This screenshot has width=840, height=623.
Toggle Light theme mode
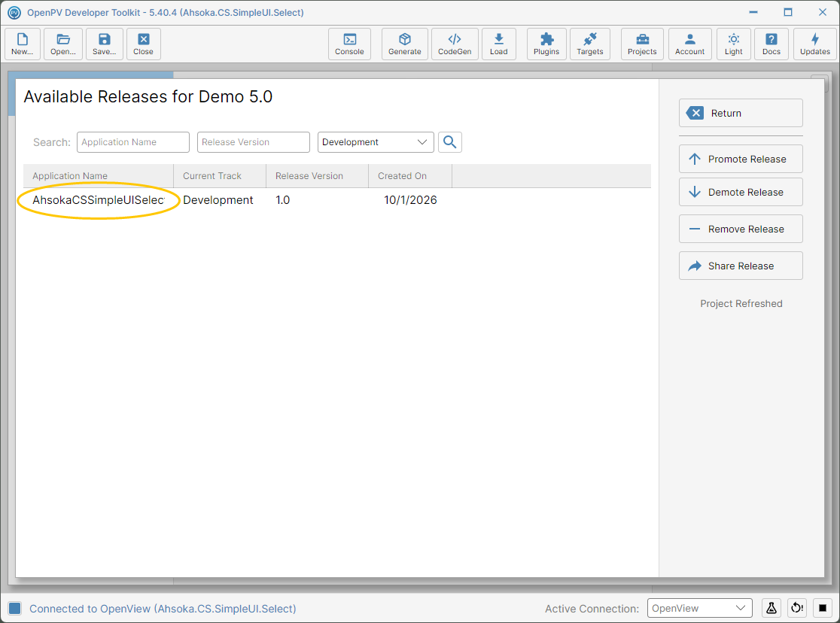734,44
